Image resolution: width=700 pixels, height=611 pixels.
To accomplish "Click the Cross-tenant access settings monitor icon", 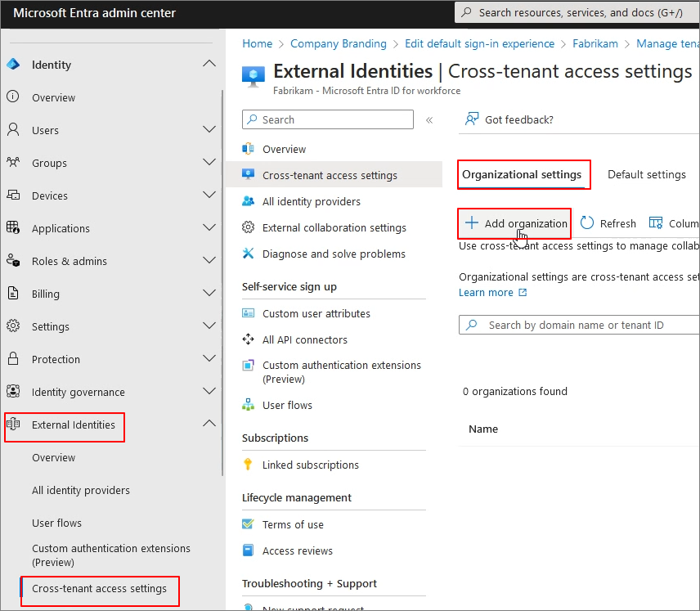I will point(249,175).
